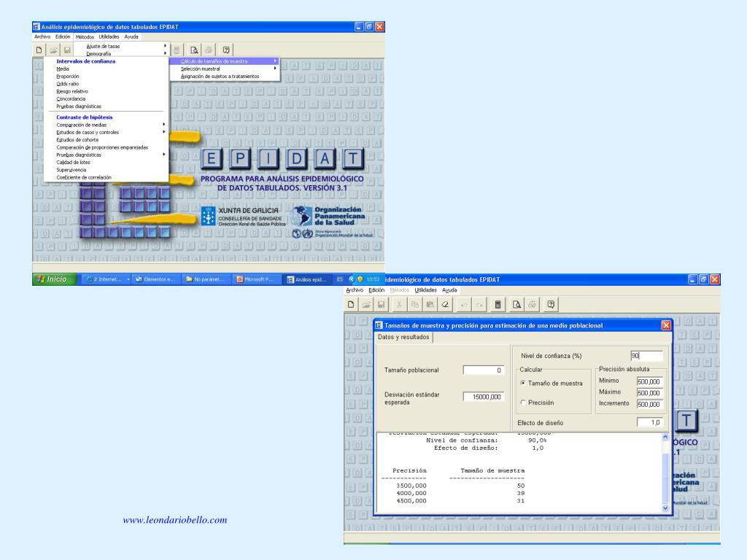This screenshot has height=560, width=747.
Task: Click Nivel de confianza input field
Action: click(x=646, y=356)
